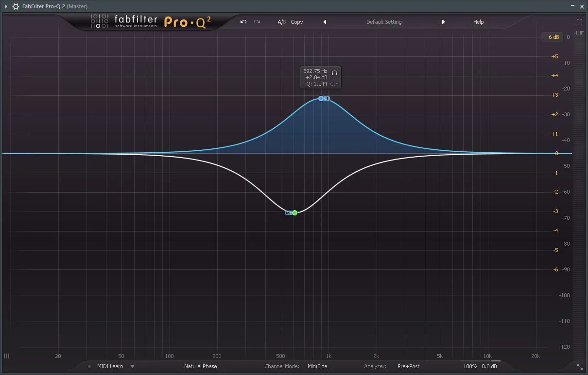Open the 6 dB display range selector
Image resolution: width=588 pixels, height=375 pixels.
click(x=553, y=37)
